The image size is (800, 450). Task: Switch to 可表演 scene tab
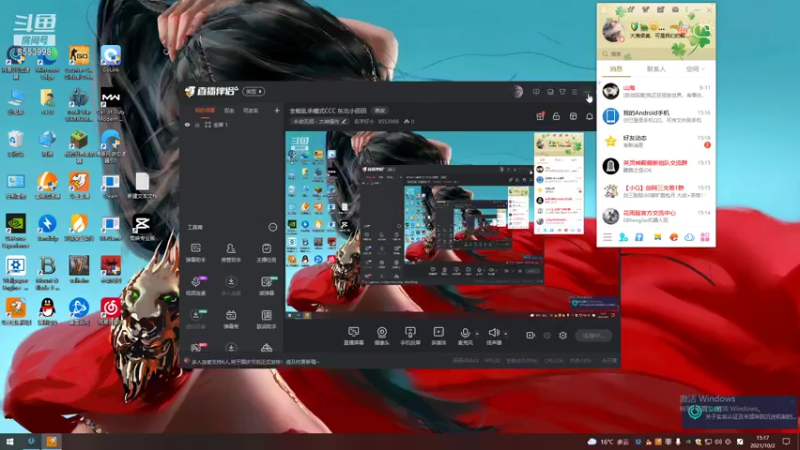click(x=251, y=110)
